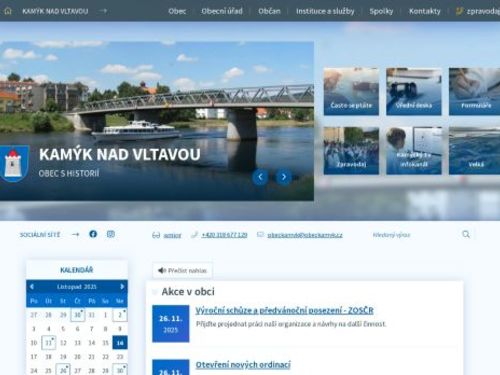Open Otevření nových ordinací link
500x375 pixels.
243,365
